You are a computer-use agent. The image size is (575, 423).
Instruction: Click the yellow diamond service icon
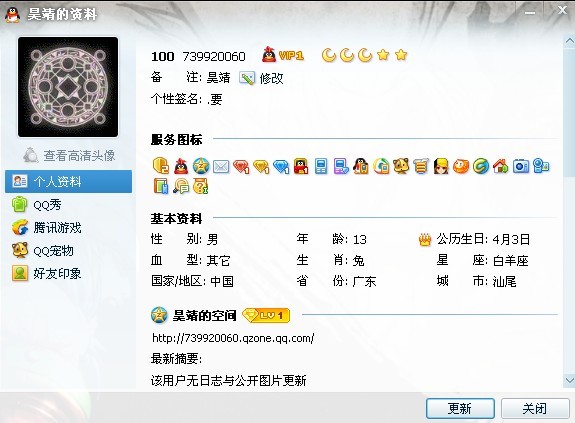[261, 167]
